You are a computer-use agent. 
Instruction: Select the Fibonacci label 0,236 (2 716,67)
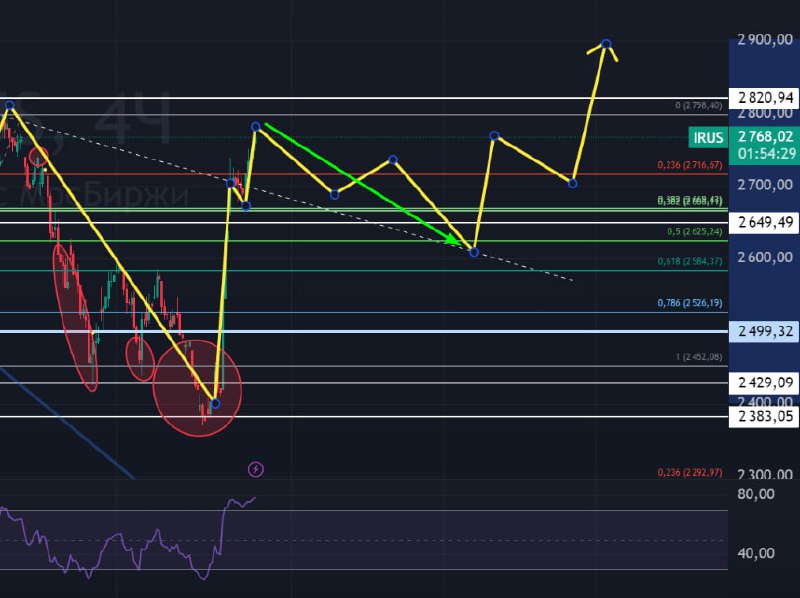690,165
